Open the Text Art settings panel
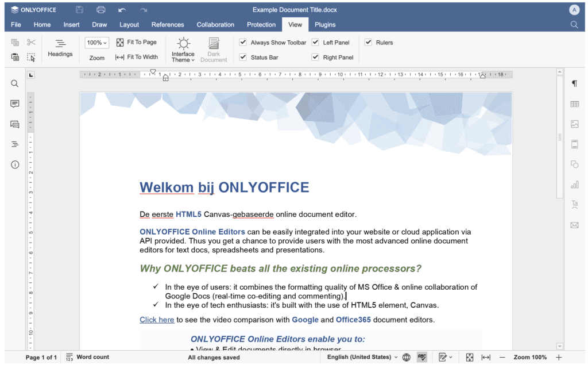Screen dimensions: 588x368 574,205
